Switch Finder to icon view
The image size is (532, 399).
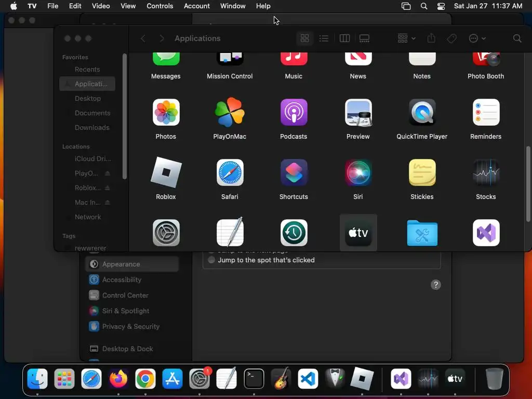pos(304,38)
